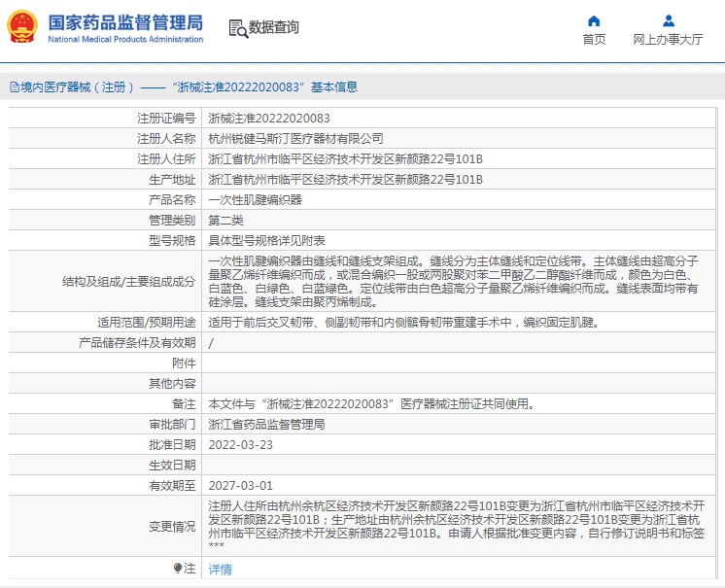
Task: Select registration number 浙械注准20222020083 cell
Action: 269,119
